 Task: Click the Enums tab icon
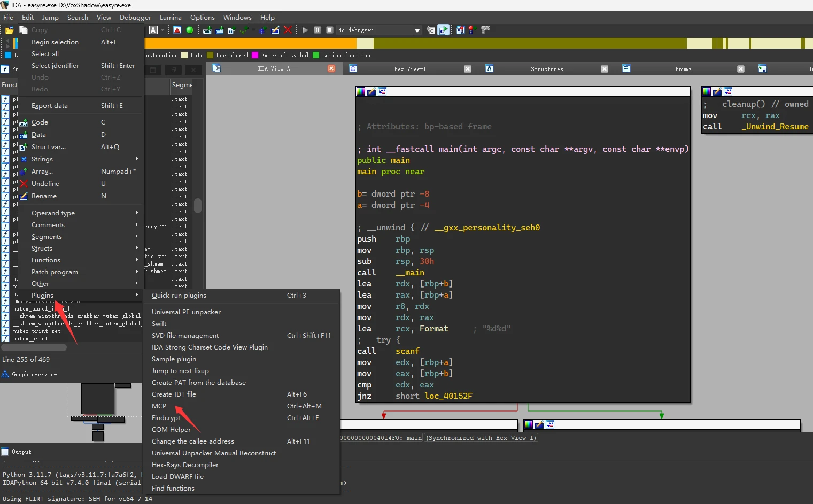click(x=626, y=68)
